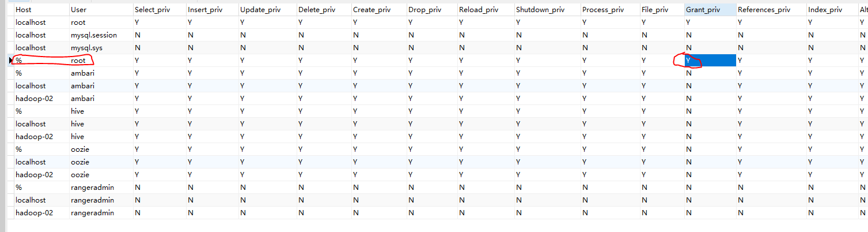The height and width of the screenshot is (232, 868).
Task: Click rangeradmin user cell with hadoop-02 host
Action: (x=100, y=213)
